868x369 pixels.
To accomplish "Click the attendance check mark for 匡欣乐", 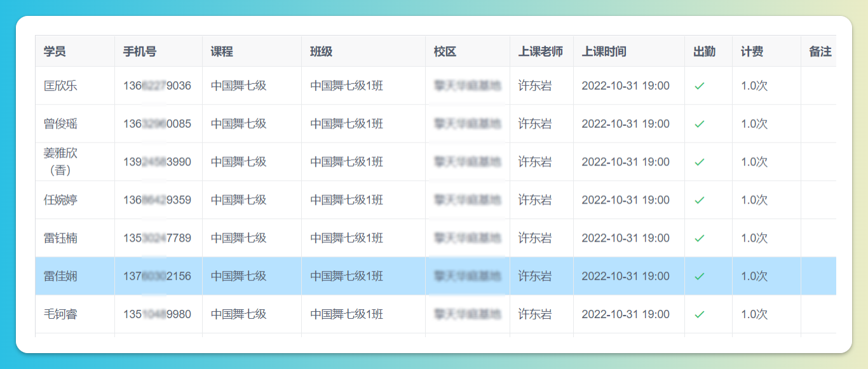I will tap(699, 86).
